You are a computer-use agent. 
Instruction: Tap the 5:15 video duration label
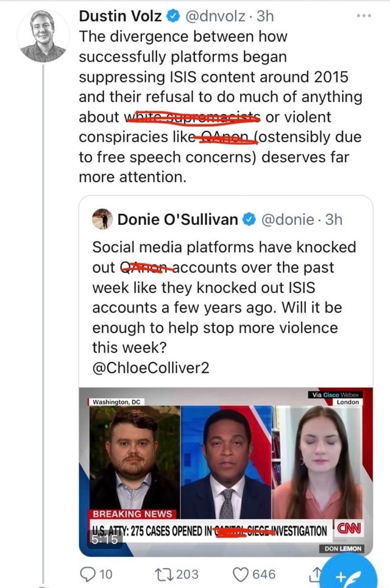click(x=105, y=539)
